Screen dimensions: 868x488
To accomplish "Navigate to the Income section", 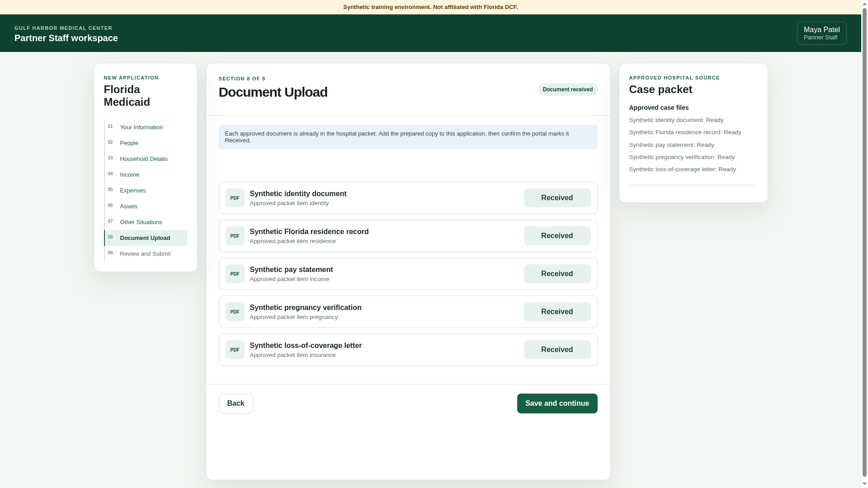I will tap(146, 175).
